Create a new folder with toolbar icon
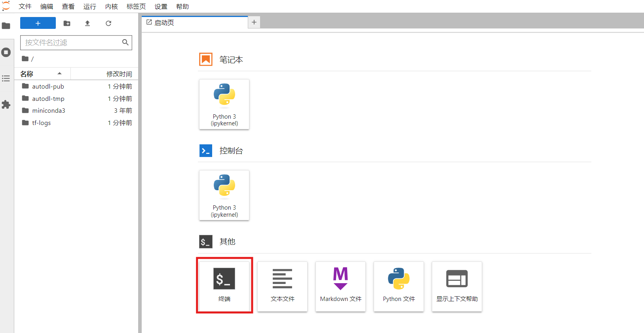This screenshot has width=644, height=333. [67, 23]
